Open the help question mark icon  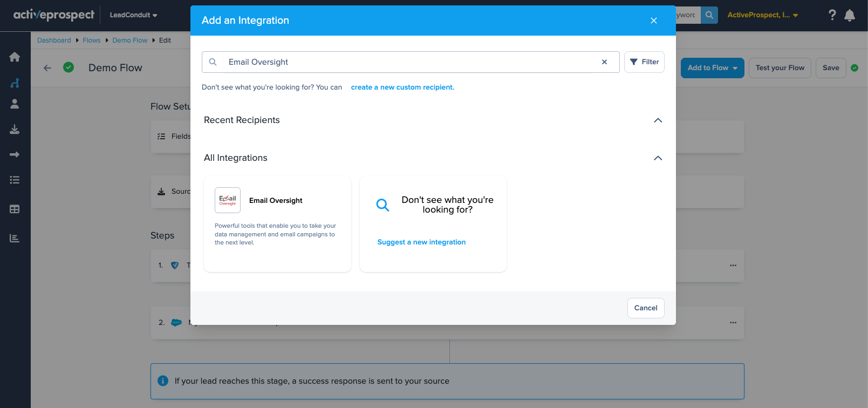[x=832, y=15]
